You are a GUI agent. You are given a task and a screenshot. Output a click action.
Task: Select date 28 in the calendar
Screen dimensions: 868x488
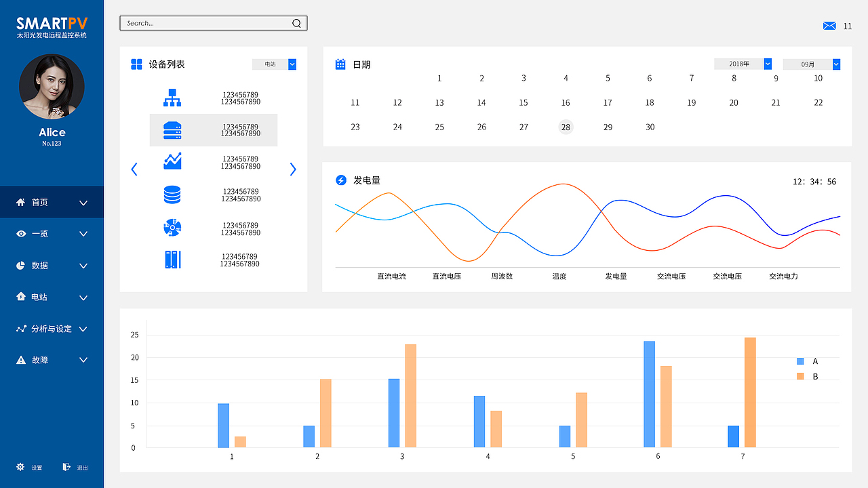coord(566,127)
